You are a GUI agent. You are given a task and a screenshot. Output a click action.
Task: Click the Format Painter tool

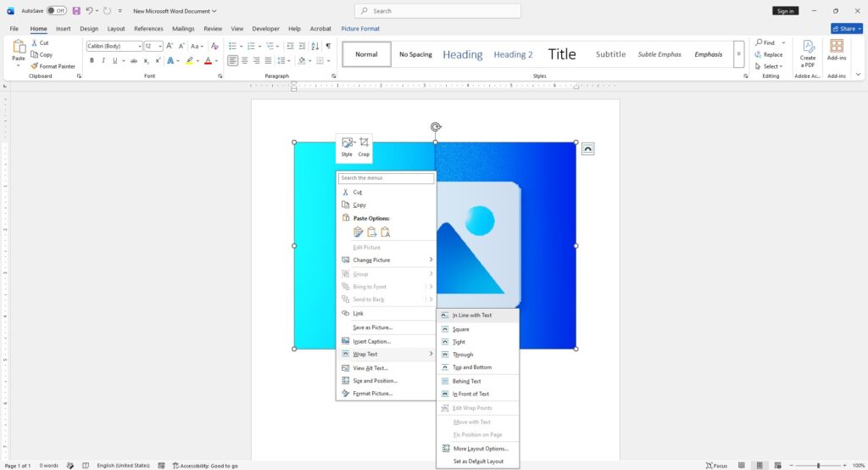click(53, 66)
